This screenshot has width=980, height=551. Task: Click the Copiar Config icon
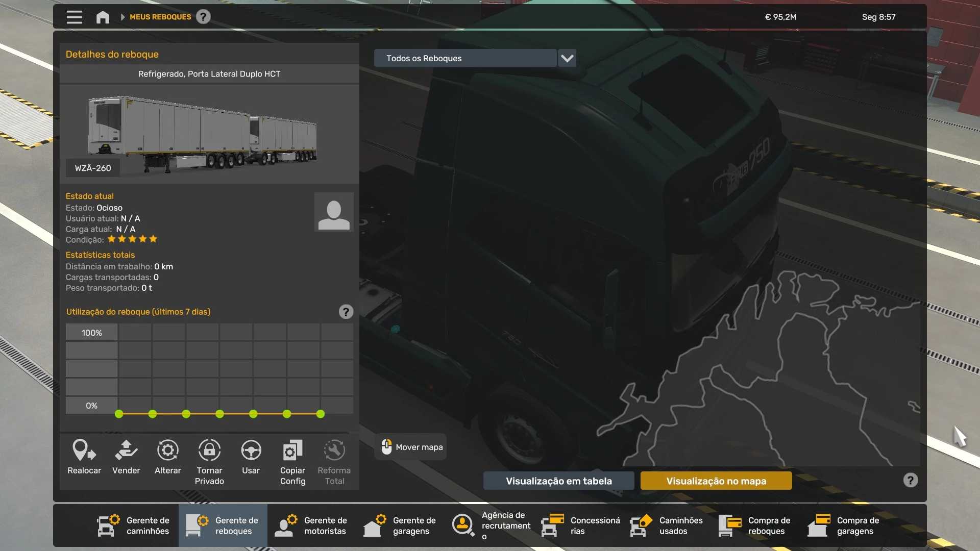[292, 451]
